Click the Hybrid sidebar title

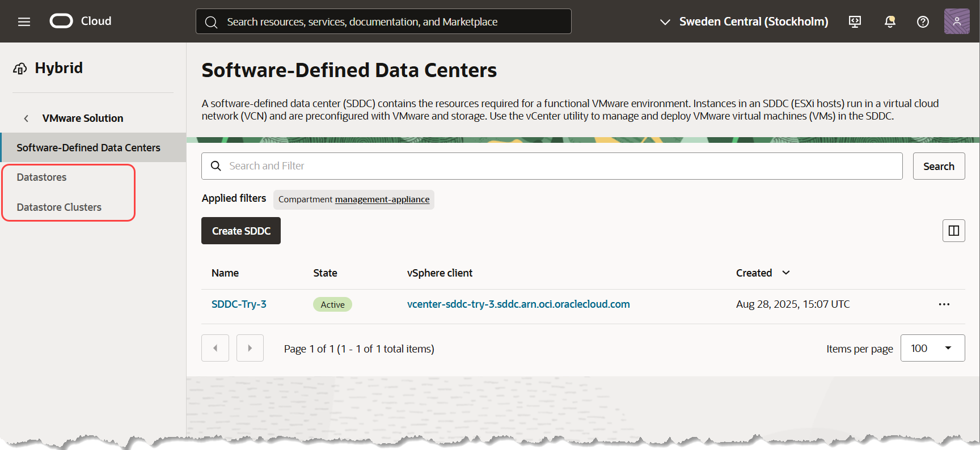tap(58, 68)
